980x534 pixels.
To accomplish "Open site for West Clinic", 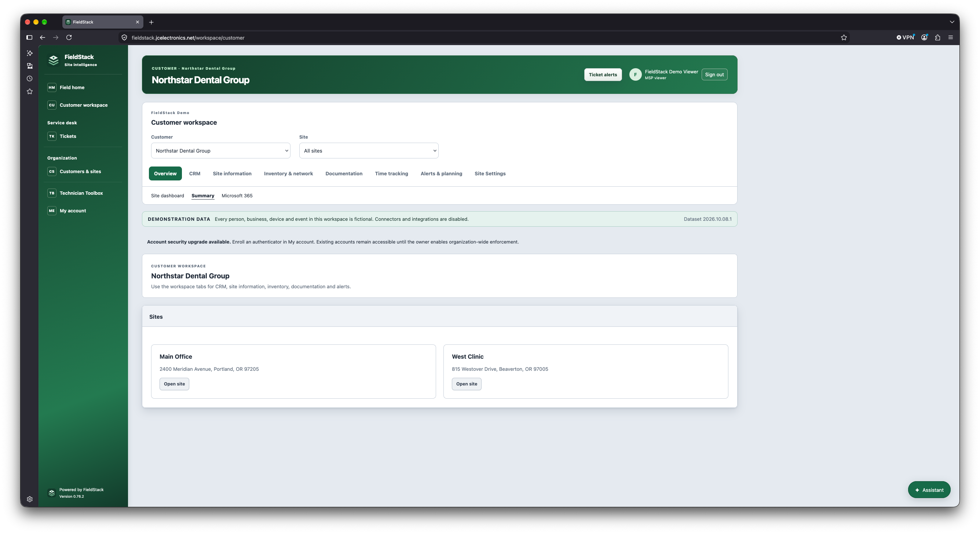I will click(x=467, y=384).
